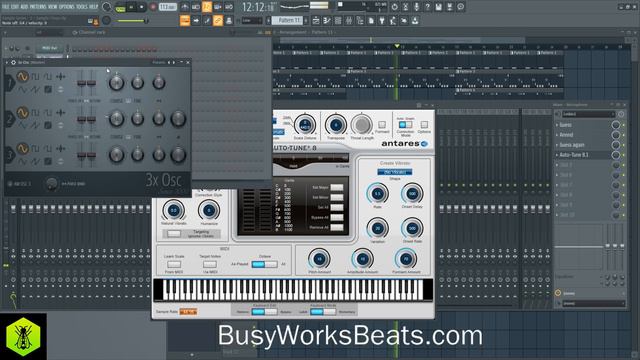
Task: Select sine wave shape for oscillator 2
Action: [22, 112]
